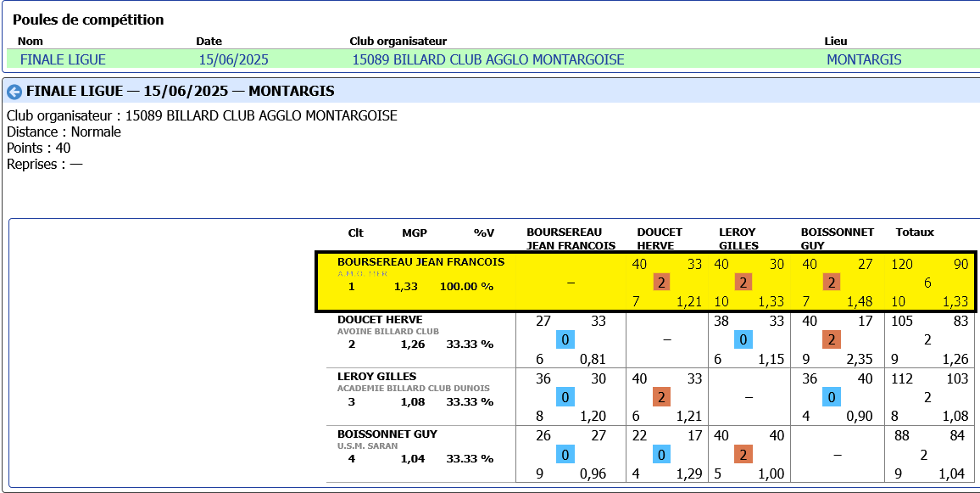Click orange 2 badge, Doucet versus Boissonnet

point(831,339)
